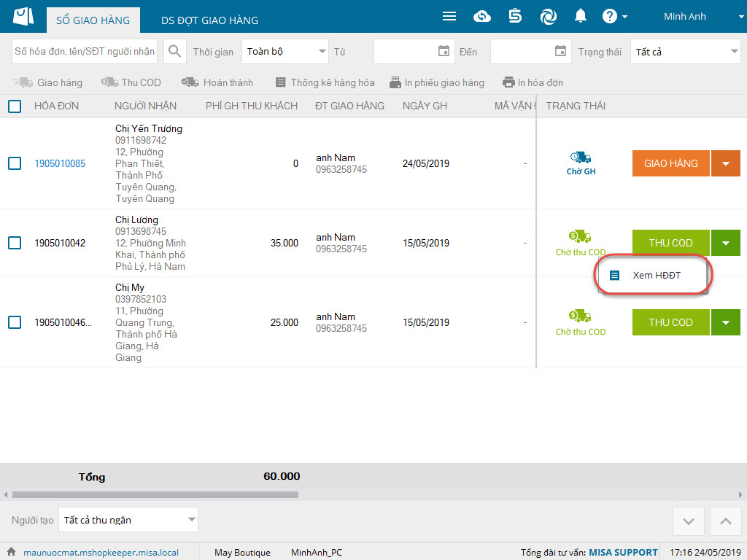Open the calendar picker for Từ date
Image resolution: width=747 pixels, height=560 pixels.
pyautogui.click(x=444, y=52)
